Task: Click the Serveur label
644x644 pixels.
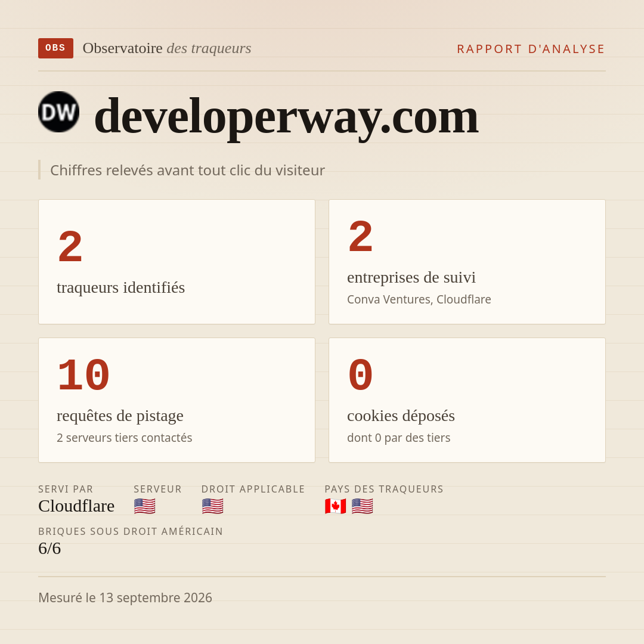Action: 157,489
